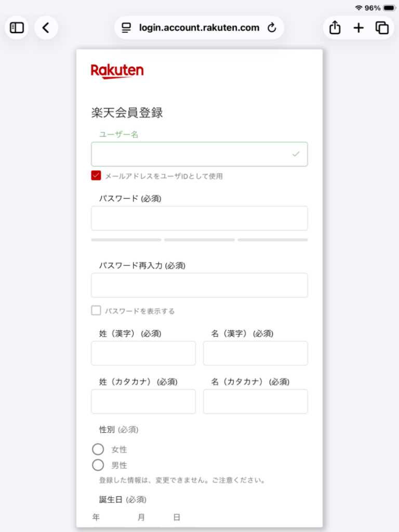Image resolution: width=399 pixels, height=532 pixels.
Task: Click the パスワード再入力 field
Action: pos(199,285)
